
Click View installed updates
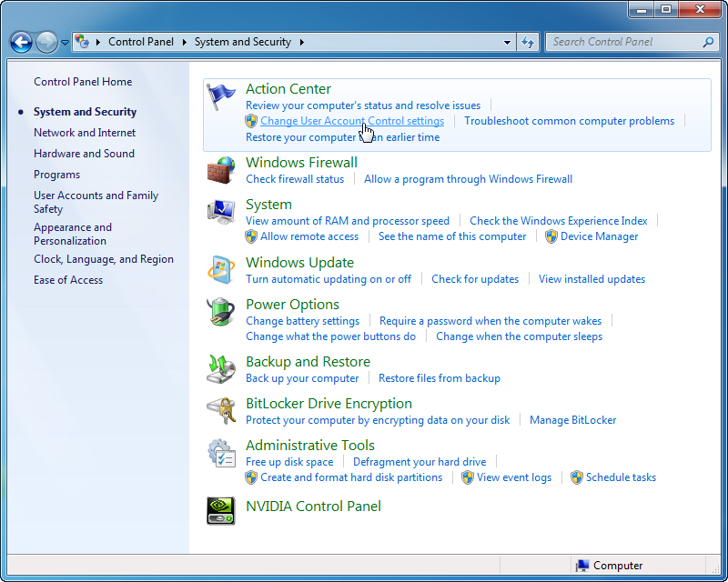point(592,279)
